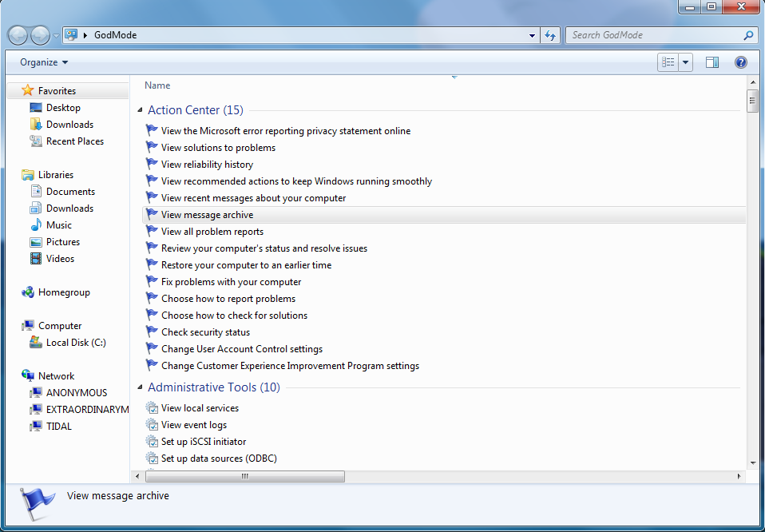Open Recent Places in navigation pane
The height and width of the screenshot is (532, 765).
(x=75, y=141)
